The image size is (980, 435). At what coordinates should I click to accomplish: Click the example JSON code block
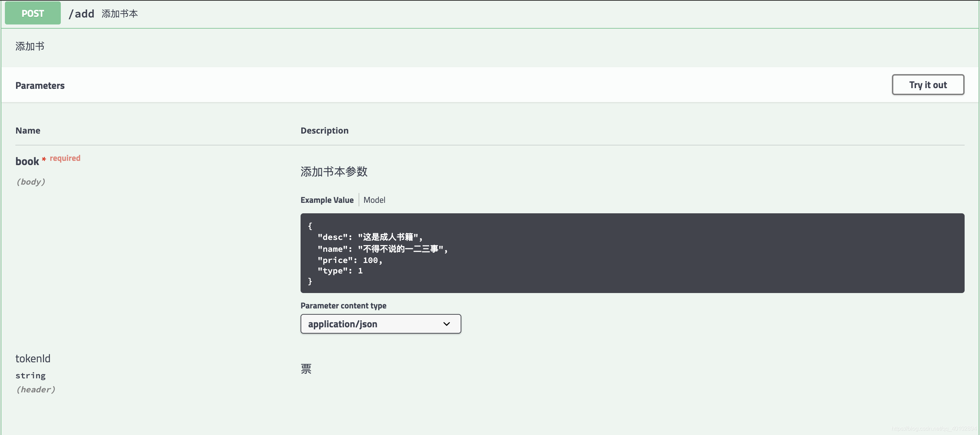pyautogui.click(x=632, y=253)
